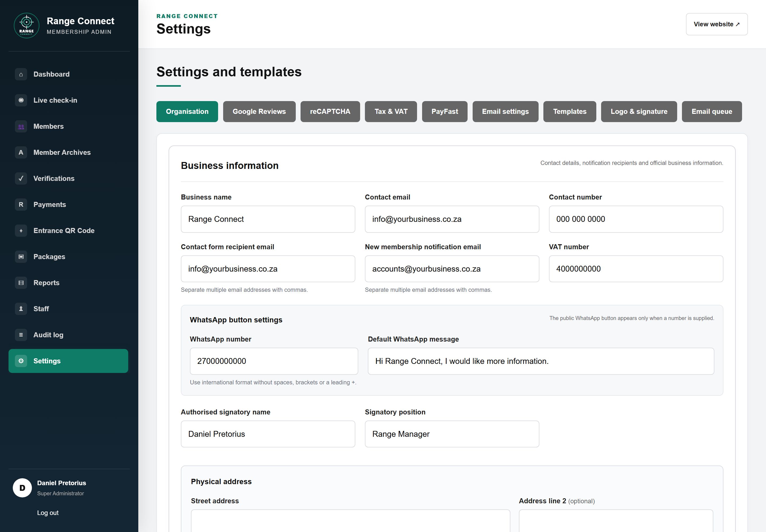Click the Dashboard home icon
766x532 pixels.
pyautogui.click(x=21, y=74)
